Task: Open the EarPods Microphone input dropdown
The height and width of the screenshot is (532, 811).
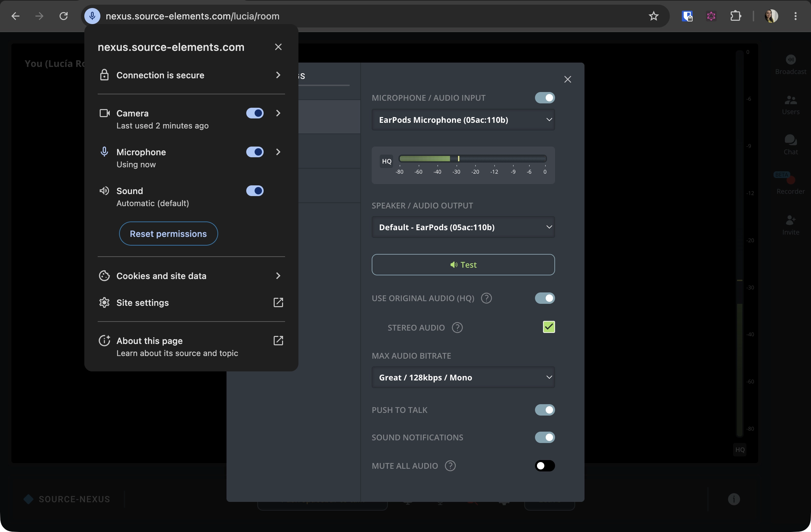Action: pos(463,120)
